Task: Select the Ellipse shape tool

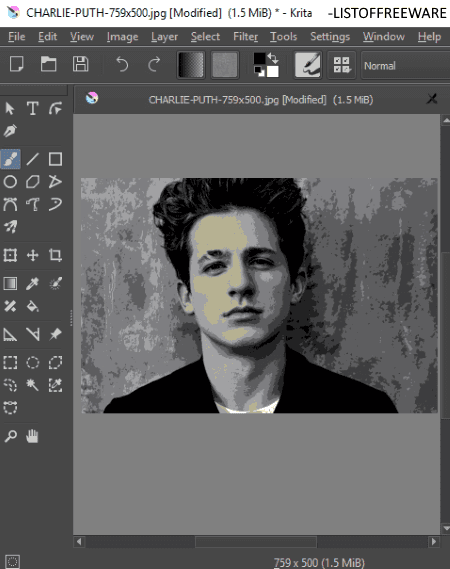Action: pyautogui.click(x=10, y=181)
